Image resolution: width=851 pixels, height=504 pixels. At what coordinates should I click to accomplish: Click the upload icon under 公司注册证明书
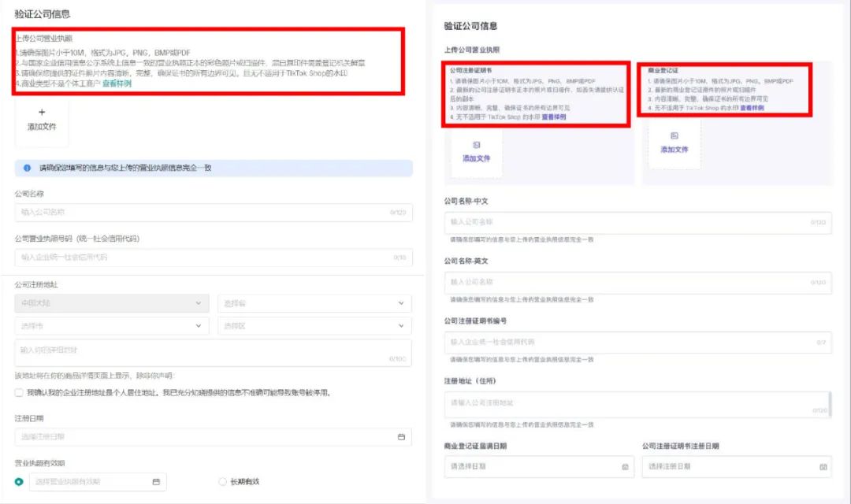[x=478, y=143]
